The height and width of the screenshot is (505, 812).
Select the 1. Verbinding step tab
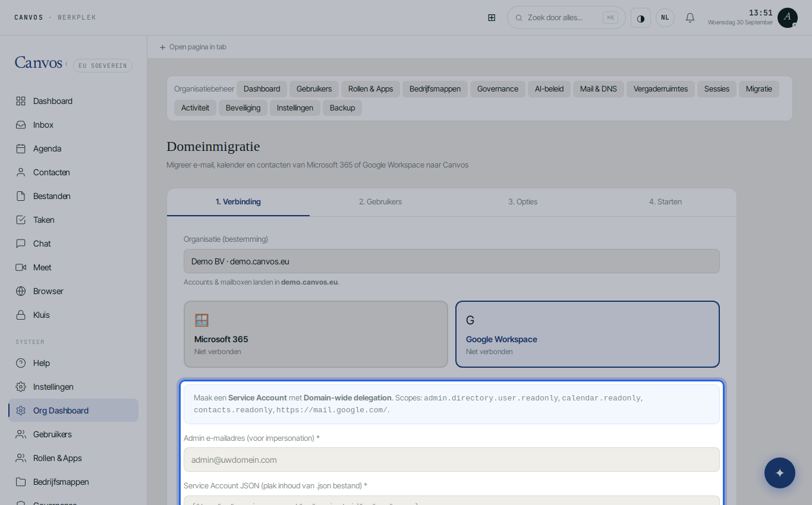(238, 202)
